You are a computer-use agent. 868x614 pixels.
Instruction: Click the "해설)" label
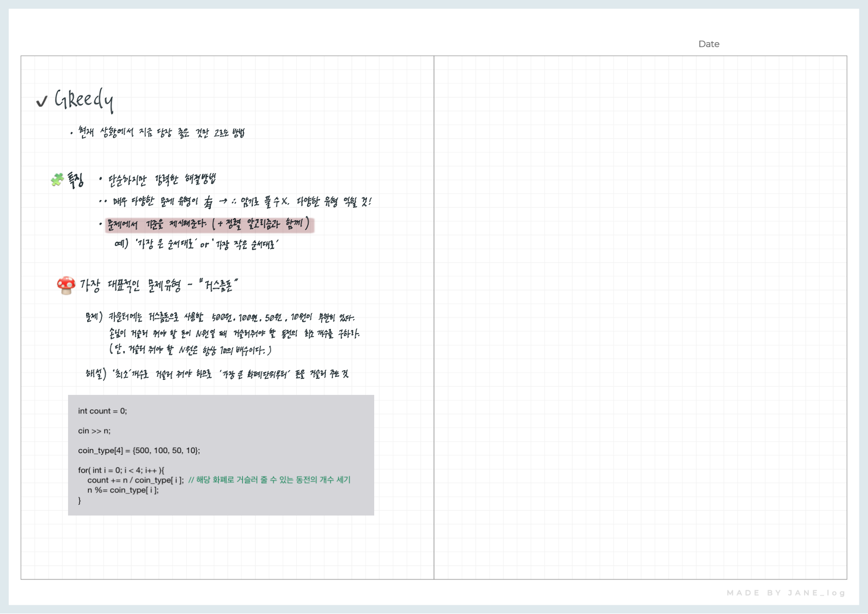[96, 374]
